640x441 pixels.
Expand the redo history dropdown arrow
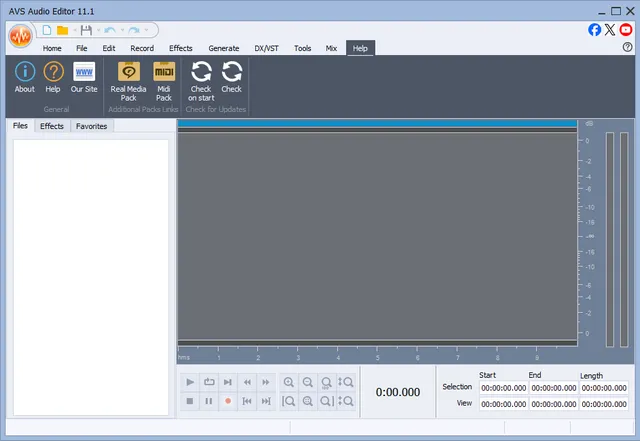pyautogui.click(x=146, y=30)
